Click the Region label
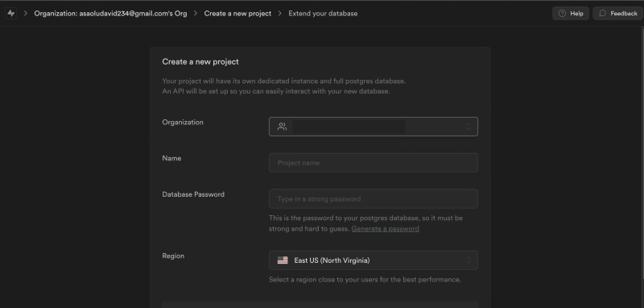The width and height of the screenshot is (644, 308). click(x=173, y=256)
